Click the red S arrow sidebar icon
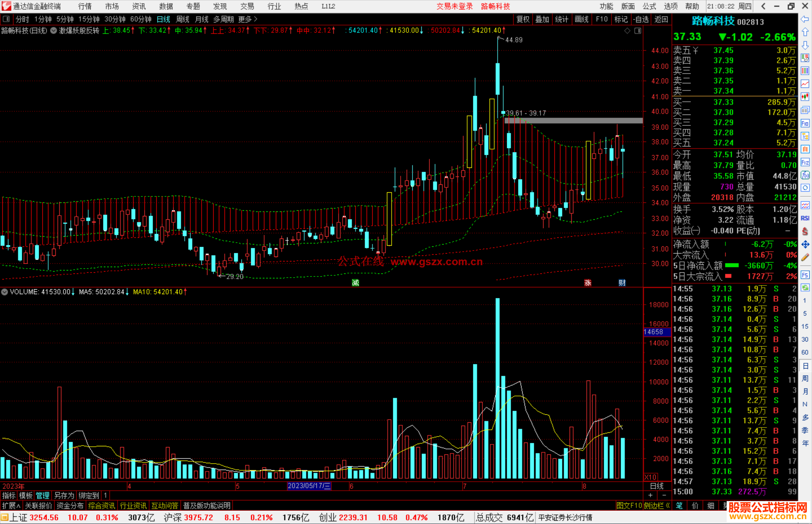Viewport: 812px width, 524px height. [804, 231]
